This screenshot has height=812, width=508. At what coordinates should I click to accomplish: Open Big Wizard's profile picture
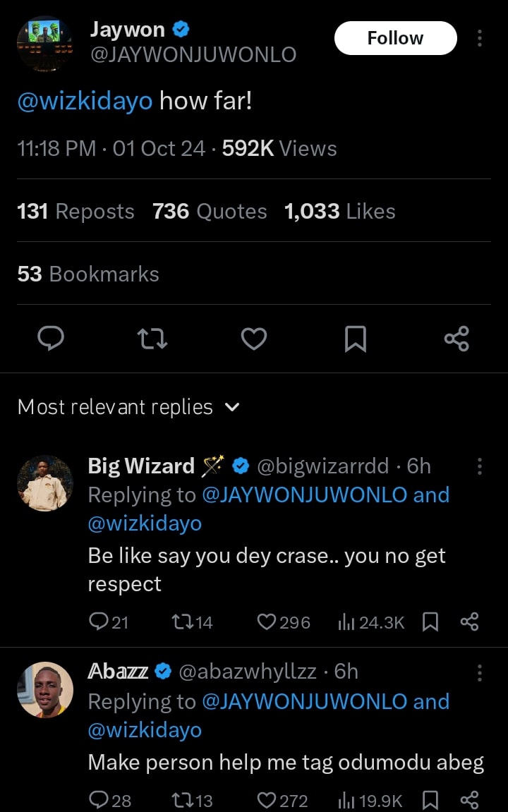click(x=44, y=483)
